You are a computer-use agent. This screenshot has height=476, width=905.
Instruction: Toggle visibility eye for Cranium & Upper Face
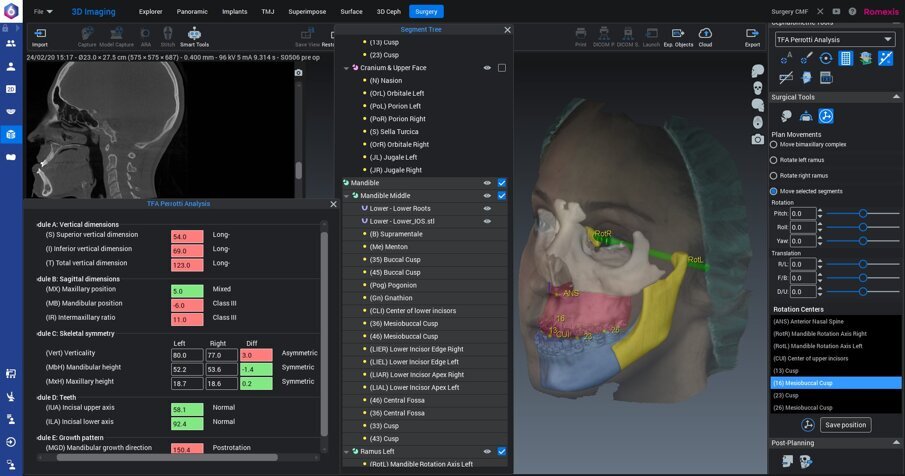(487, 68)
